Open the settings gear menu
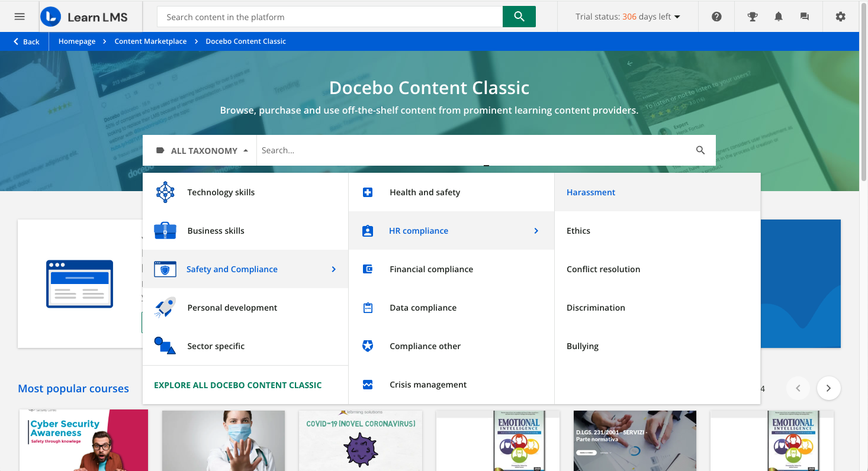 840,17
